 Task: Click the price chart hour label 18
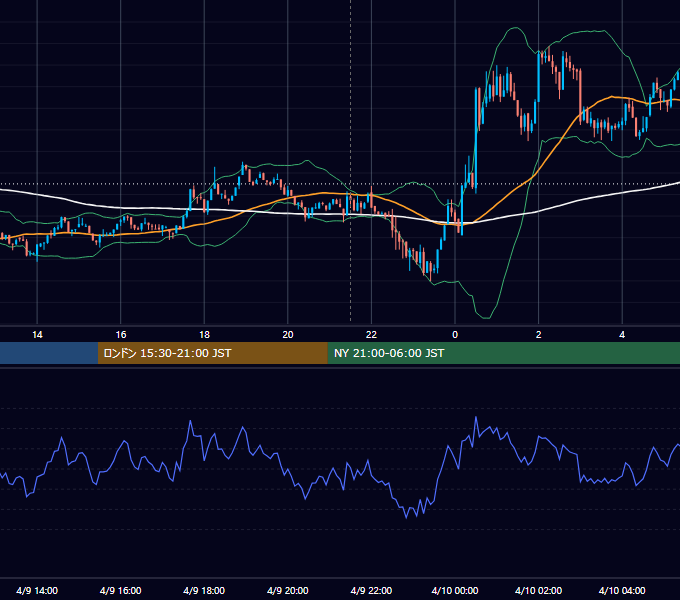(x=204, y=335)
